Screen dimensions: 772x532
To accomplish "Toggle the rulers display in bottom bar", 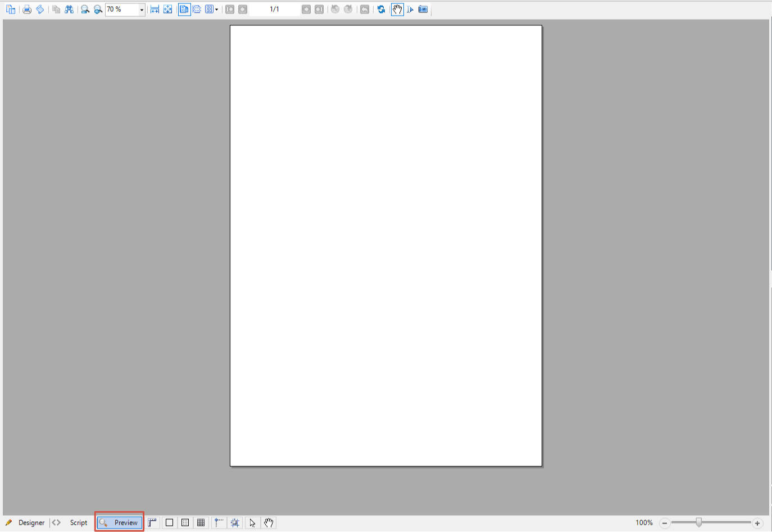I will point(153,522).
